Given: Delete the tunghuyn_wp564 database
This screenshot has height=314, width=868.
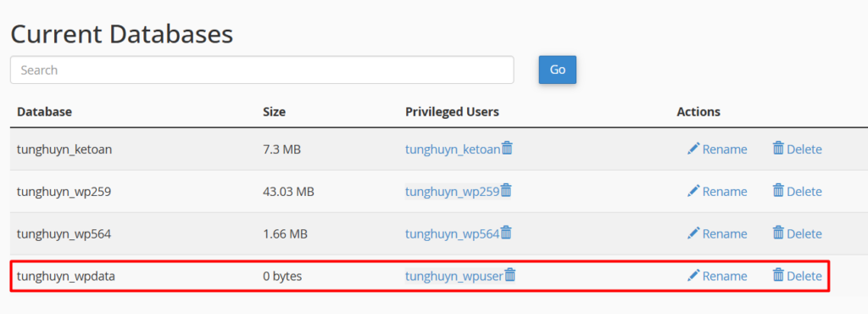Looking at the screenshot, I should coord(797,233).
